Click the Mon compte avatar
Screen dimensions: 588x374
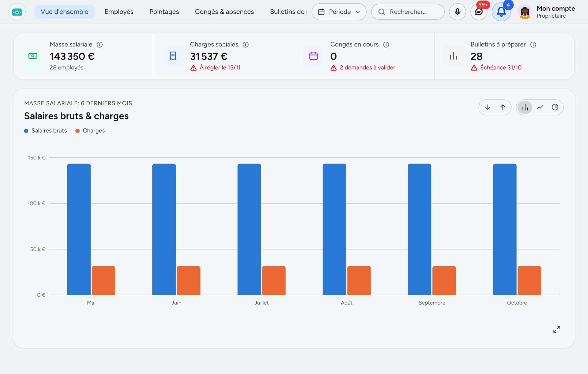click(x=525, y=12)
